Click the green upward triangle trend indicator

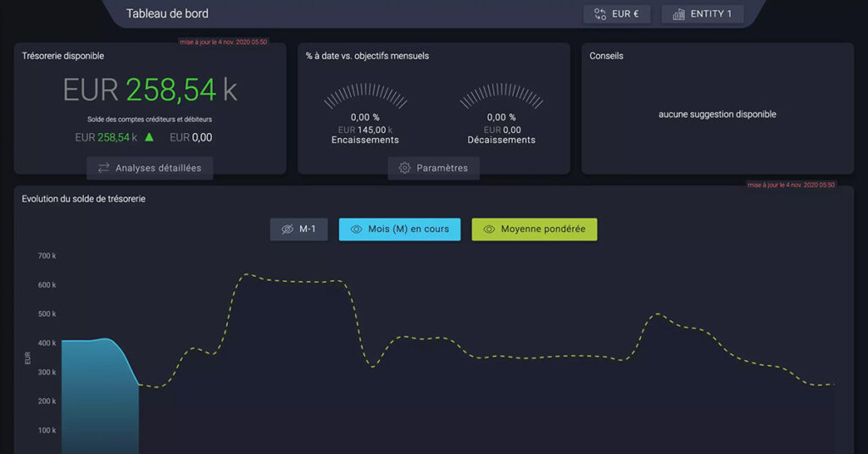[x=149, y=136]
